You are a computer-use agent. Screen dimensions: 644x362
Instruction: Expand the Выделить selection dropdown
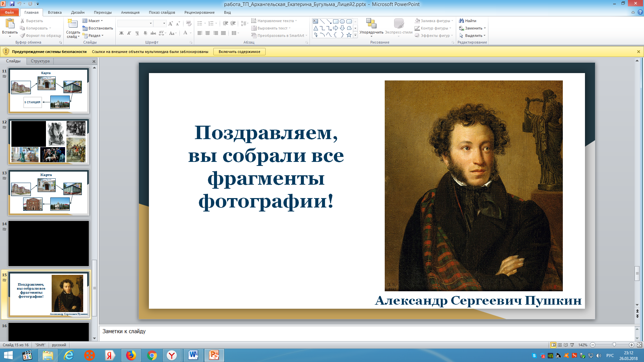pos(473,36)
